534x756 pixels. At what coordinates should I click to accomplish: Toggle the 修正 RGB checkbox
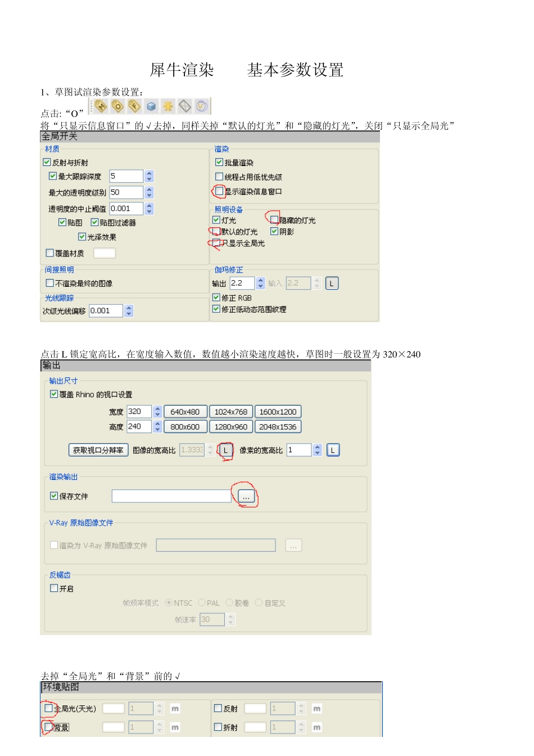[216, 298]
